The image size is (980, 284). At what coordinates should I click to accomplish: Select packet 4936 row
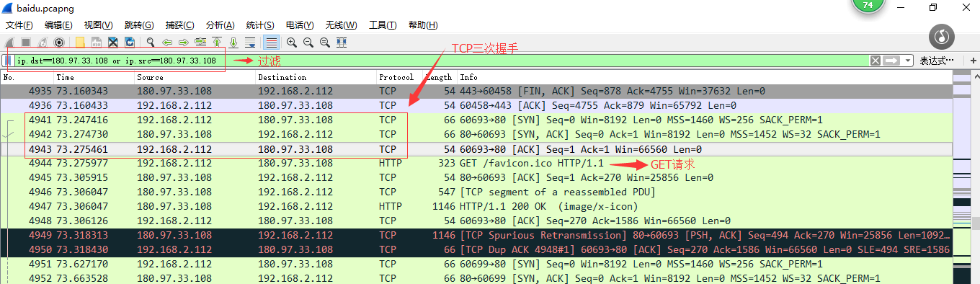(476, 106)
